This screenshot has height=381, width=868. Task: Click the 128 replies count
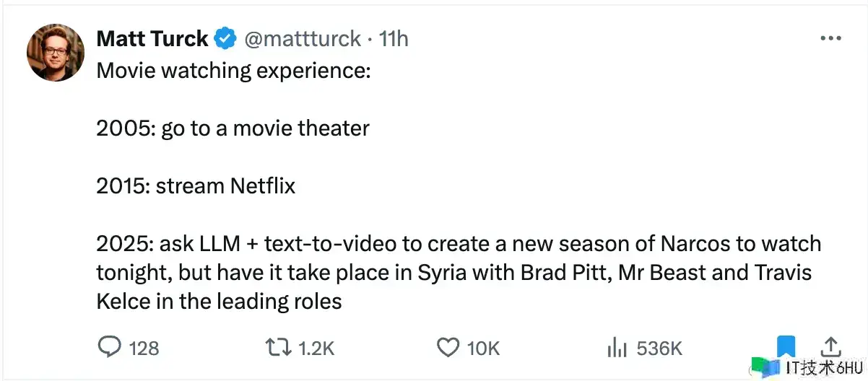tap(144, 349)
